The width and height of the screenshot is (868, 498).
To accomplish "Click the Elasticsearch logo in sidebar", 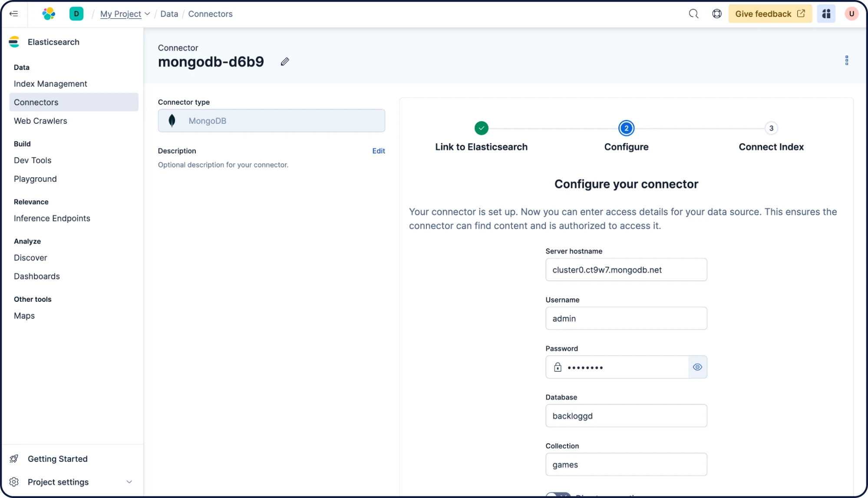I will pyautogui.click(x=14, y=42).
